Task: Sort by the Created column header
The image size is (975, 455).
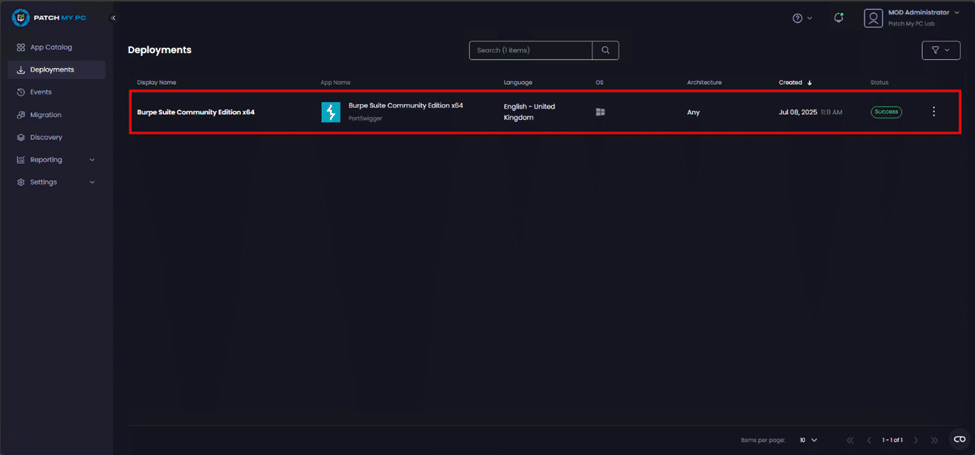Action: [791, 82]
